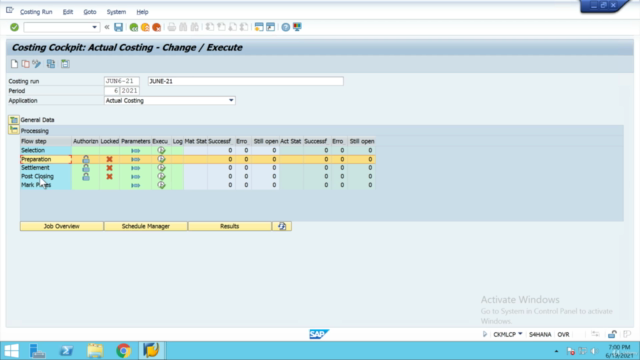
Task: Open Parameters for Post Closing step
Action: pos(136,177)
